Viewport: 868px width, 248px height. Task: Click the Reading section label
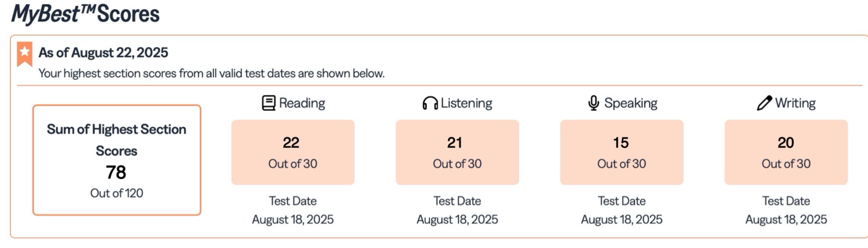(x=302, y=103)
